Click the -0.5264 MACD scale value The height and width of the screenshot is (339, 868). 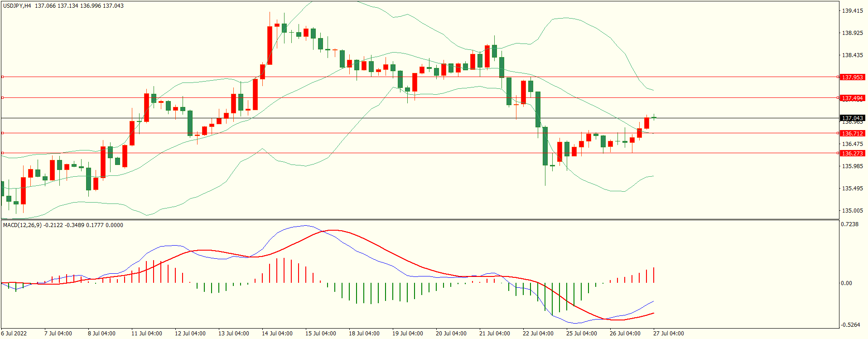tap(850, 325)
